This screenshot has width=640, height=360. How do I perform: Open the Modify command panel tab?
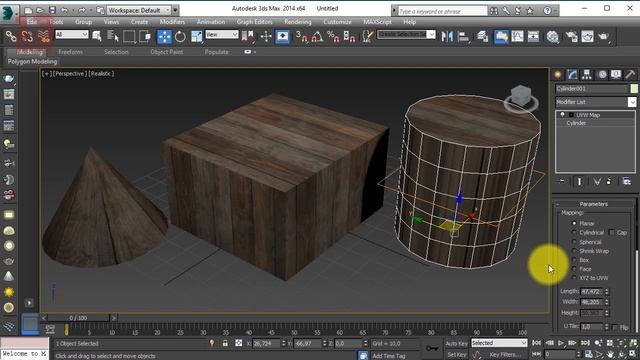point(572,74)
